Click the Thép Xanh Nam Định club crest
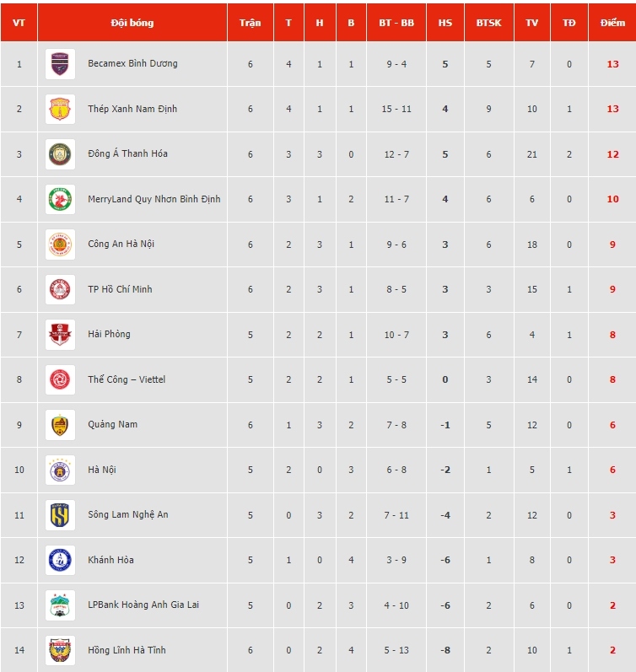The image size is (636, 672). [x=60, y=109]
